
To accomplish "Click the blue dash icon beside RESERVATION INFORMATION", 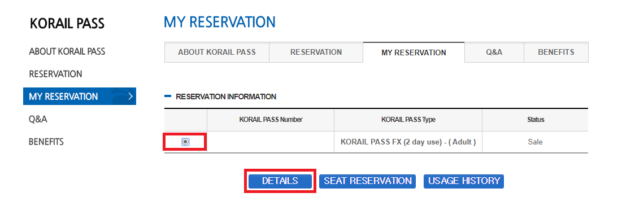I will point(168,97).
